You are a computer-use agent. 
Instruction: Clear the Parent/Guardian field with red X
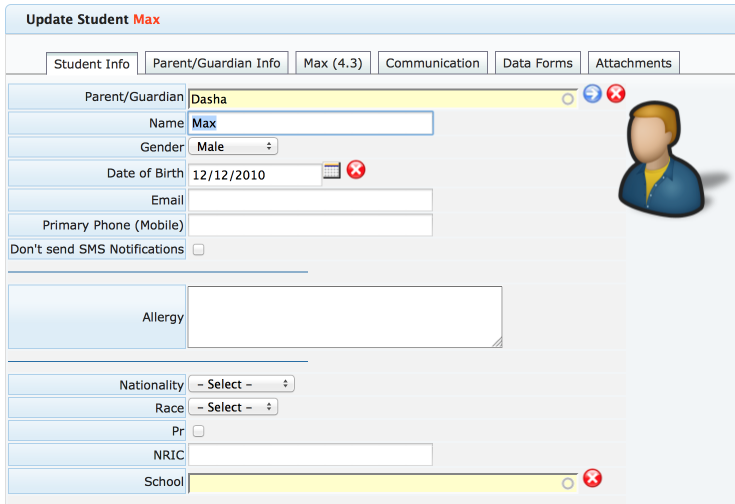616,93
